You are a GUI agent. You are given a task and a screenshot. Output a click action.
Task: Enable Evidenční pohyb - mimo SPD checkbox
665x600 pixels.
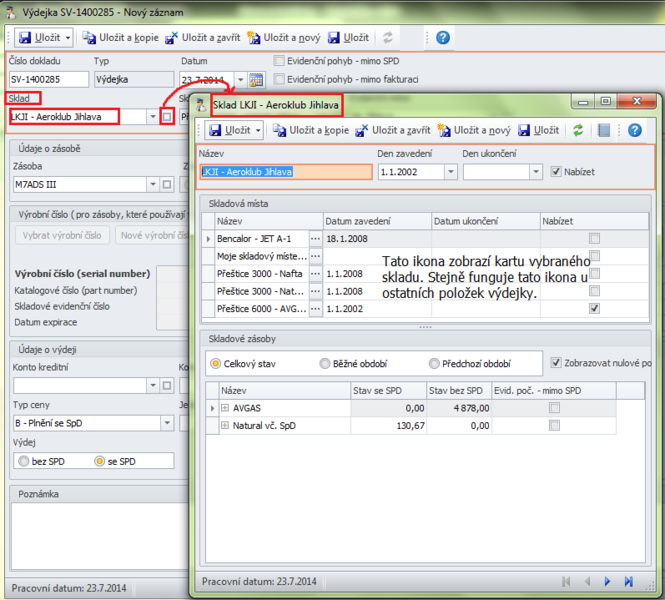tap(280, 60)
